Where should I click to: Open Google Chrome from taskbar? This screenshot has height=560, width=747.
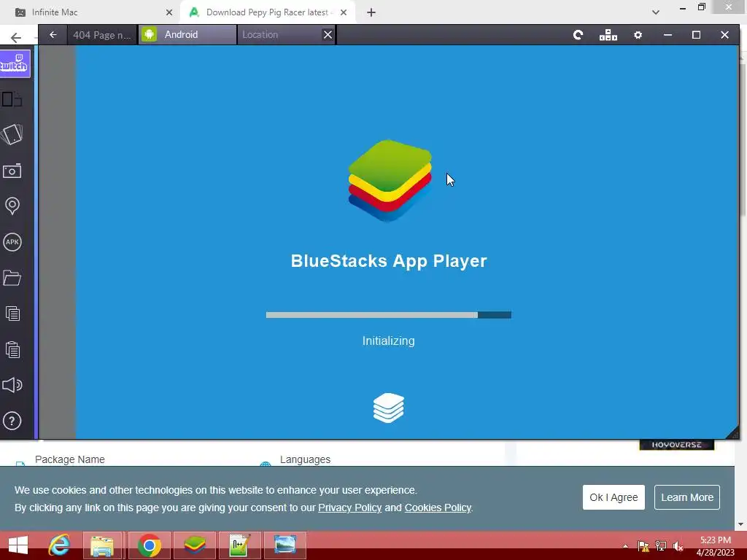point(149,545)
